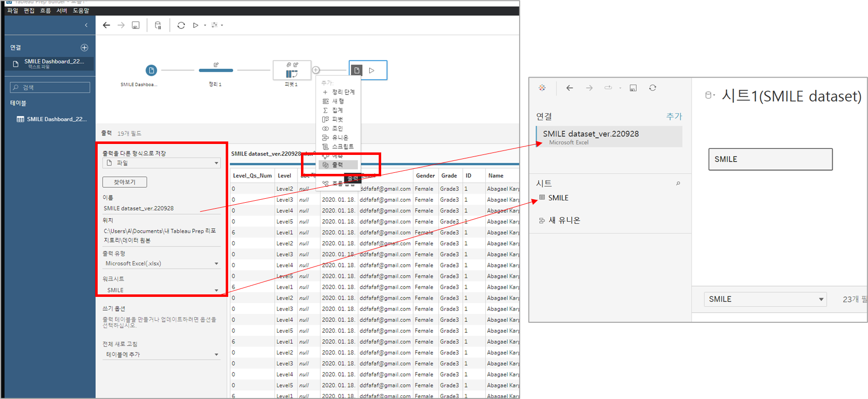Open the Microsoft Excel(.xlsx) output type dropdown
Image resolution: width=868 pixels, height=399 pixels.
coord(161,264)
